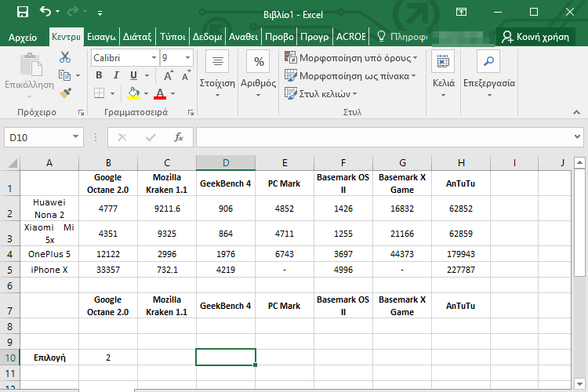This screenshot has width=588, height=392.
Task: Click the Save icon in quick access toolbar
Action: click(x=23, y=12)
